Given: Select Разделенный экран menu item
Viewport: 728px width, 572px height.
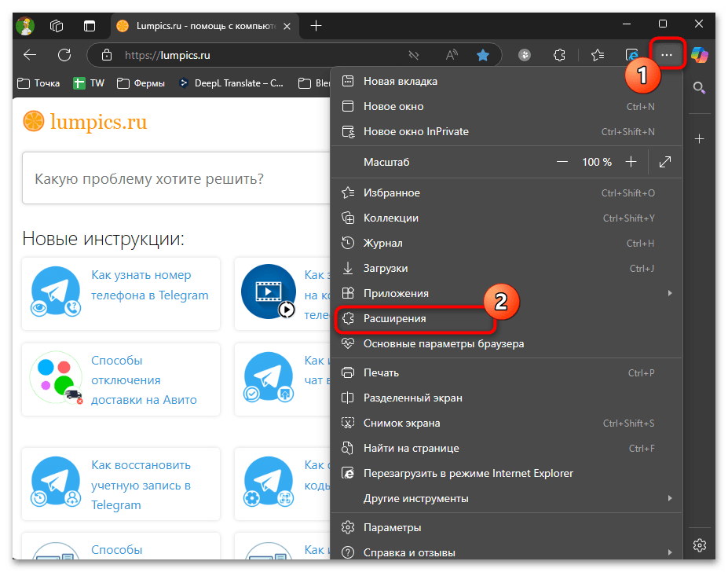Looking at the screenshot, I should (x=507, y=398).
